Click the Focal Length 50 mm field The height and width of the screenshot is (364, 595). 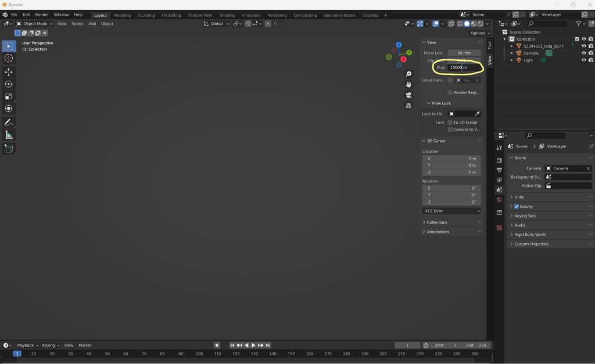463,53
